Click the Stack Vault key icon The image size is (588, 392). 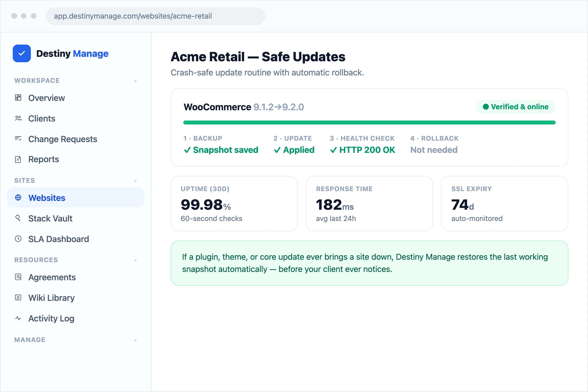click(18, 218)
